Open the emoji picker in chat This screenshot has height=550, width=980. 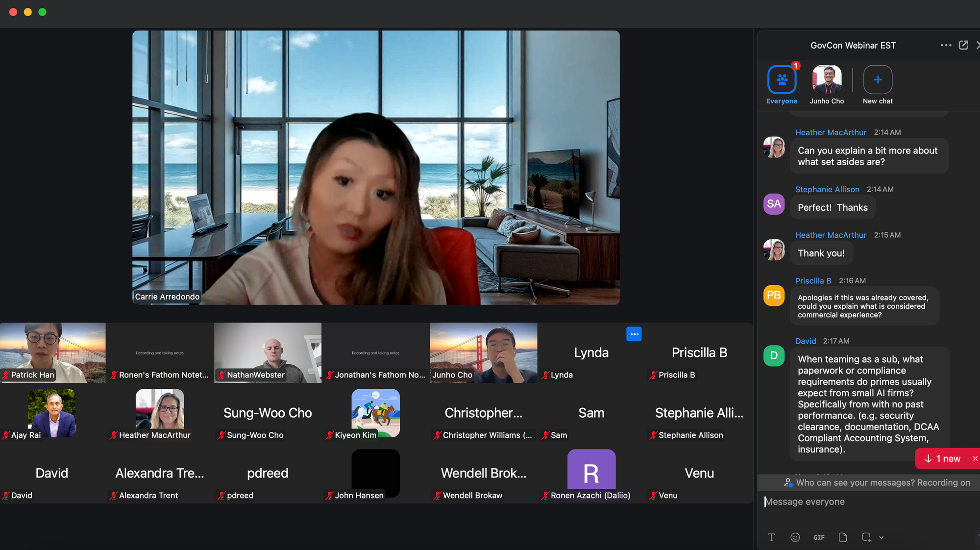pyautogui.click(x=795, y=537)
